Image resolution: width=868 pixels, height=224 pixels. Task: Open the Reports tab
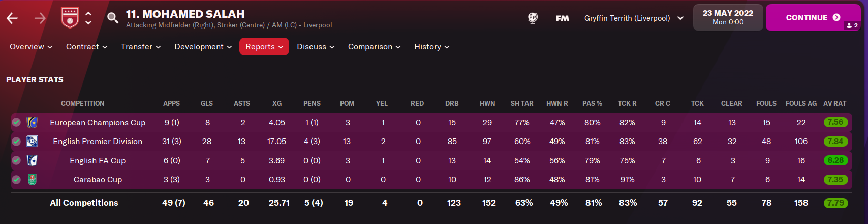click(x=264, y=47)
